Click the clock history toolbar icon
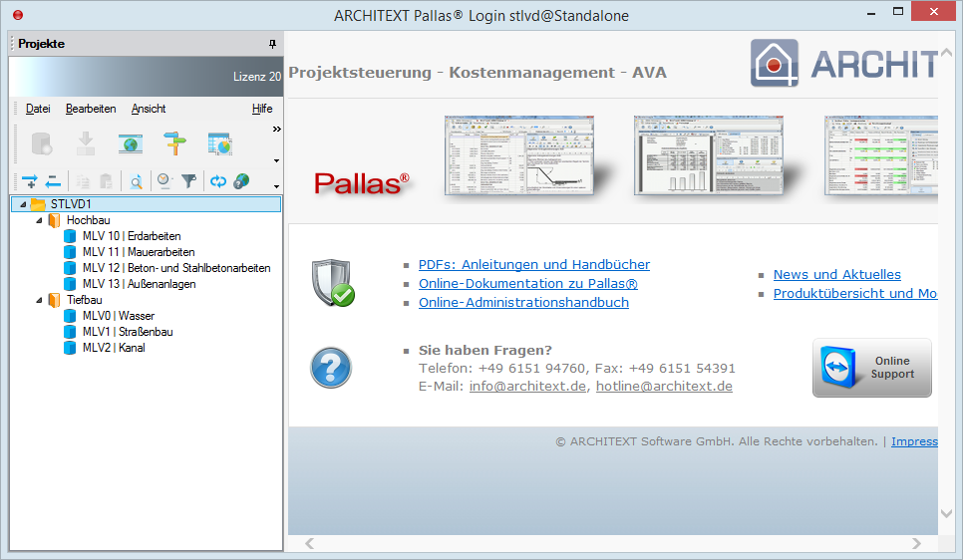The width and height of the screenshot is (963, 560). (x=163, y=180)
